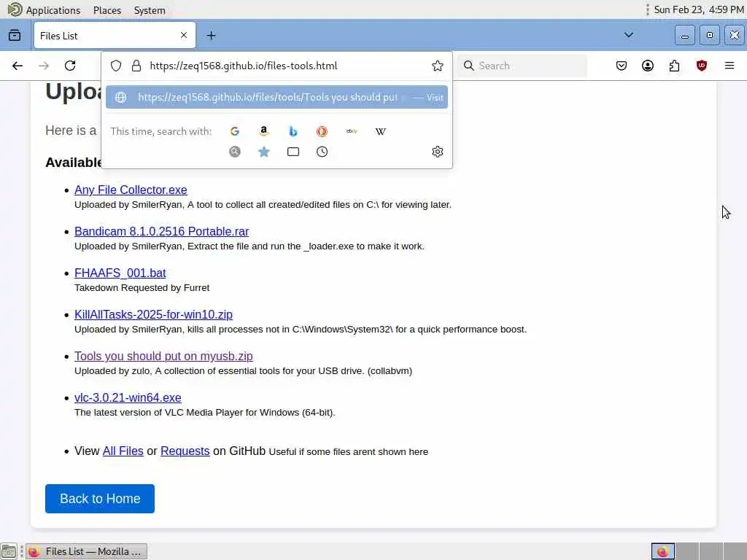
Task: Open the tracking protection shield icon
Action: (116, 66)
